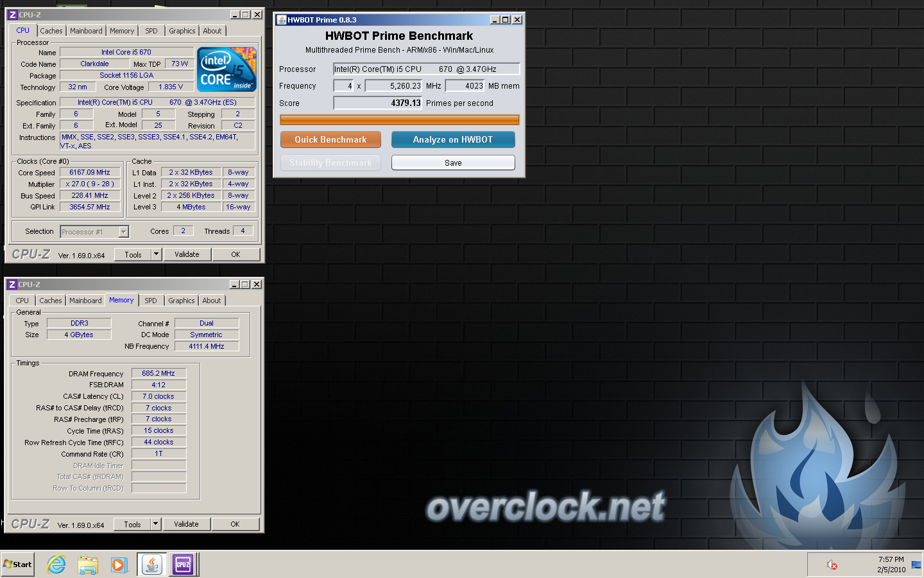Click the Level 3 4 MBytes cache value
The width and height of the screenshot is (924, 578).
click(191, 207)
